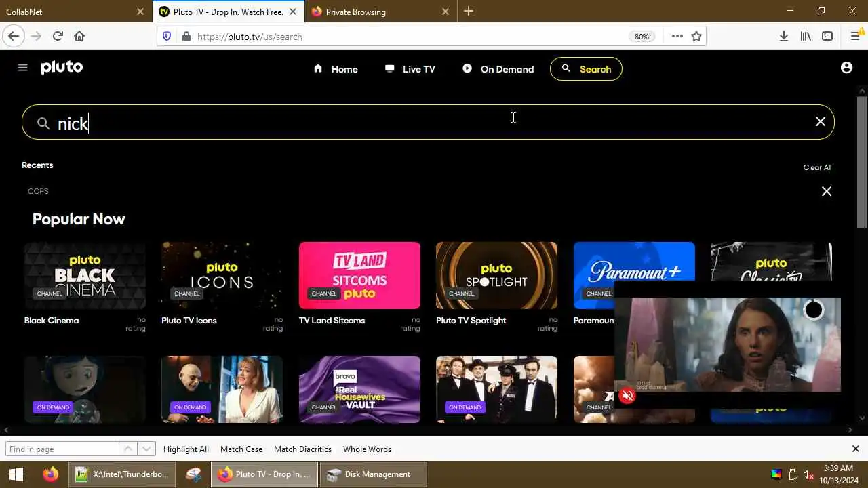
Task: Open the user account profile icon
Action: click(846, 68)
